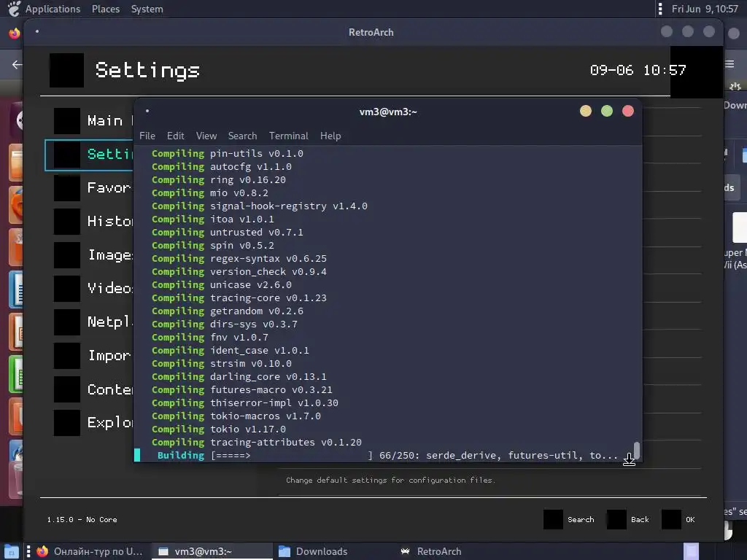
Task: Click the Compiling ring v0.16.20 line
Action: pos(219,179)
